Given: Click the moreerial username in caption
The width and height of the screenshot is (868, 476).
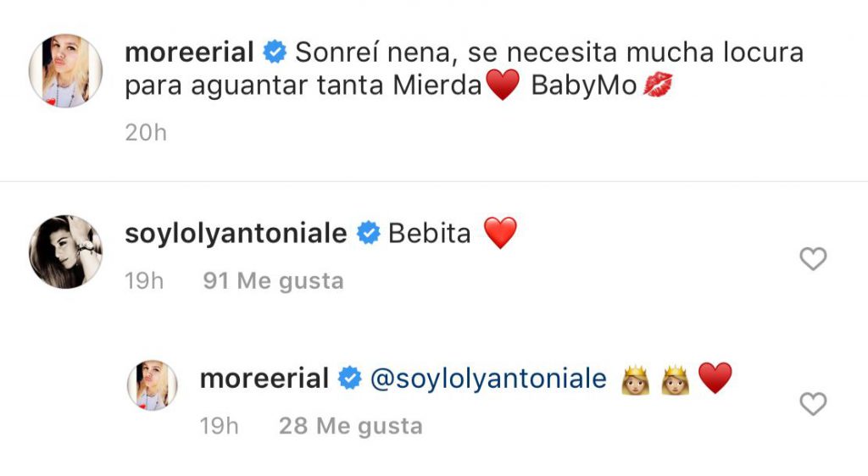Looking at the screenshot, I should click(x=189, y=53).
